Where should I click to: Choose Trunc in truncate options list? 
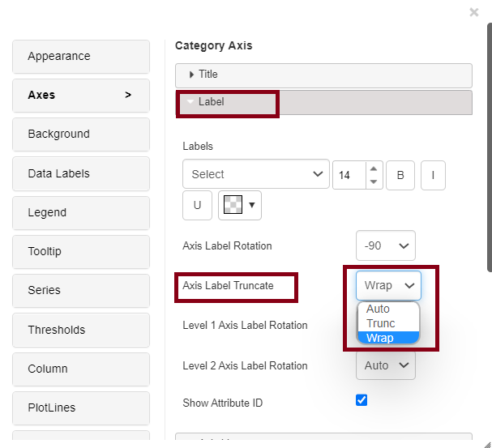[x=381, y=323]
